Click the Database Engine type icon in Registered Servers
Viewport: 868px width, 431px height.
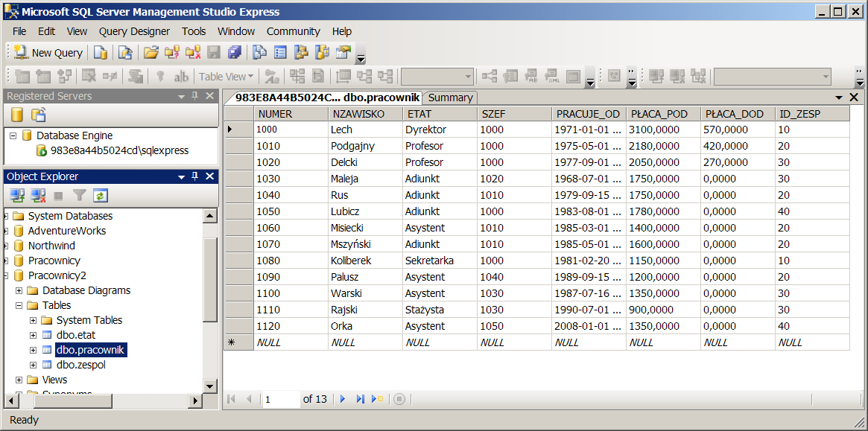[x=17, y=115]
